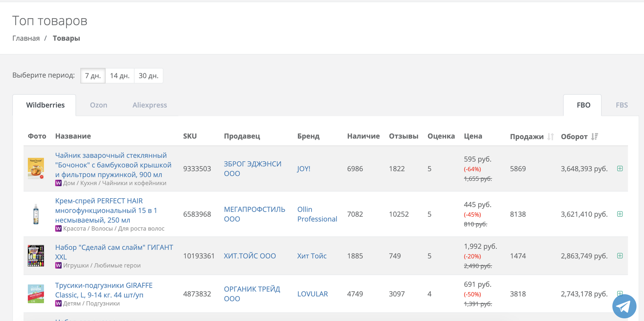Viewport: 644px width, 321px height.
Task: Click turnover value 3,648,393 руб.
Action: 584,169
